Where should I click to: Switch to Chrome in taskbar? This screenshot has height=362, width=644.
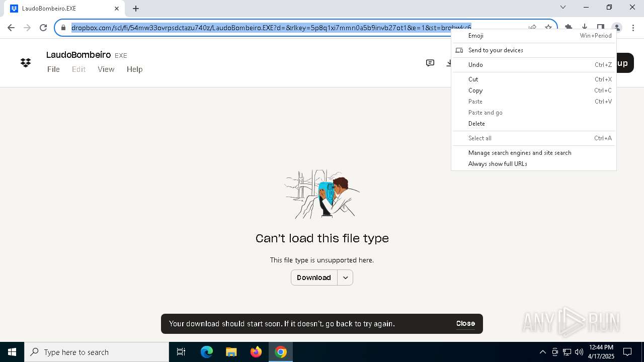click(281, 352)
